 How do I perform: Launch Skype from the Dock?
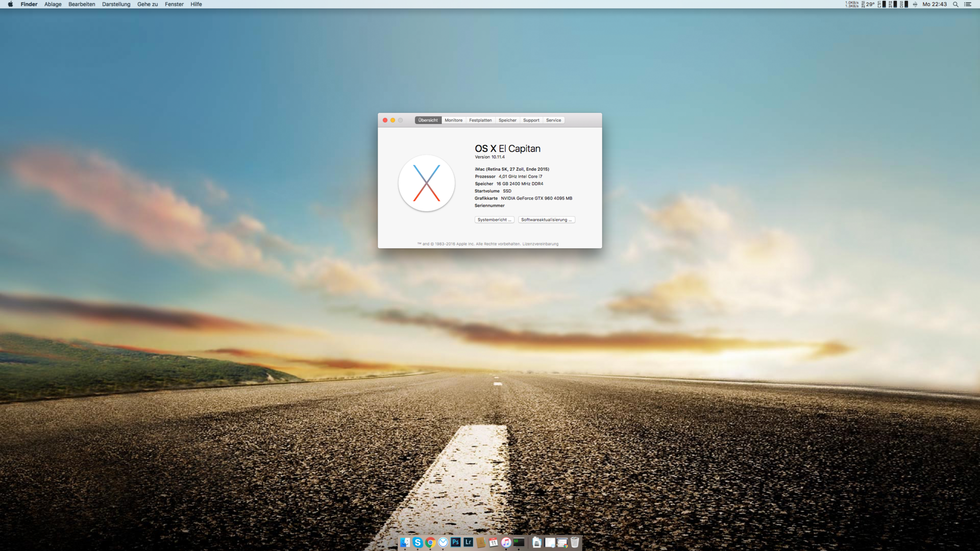click(418, 542)
